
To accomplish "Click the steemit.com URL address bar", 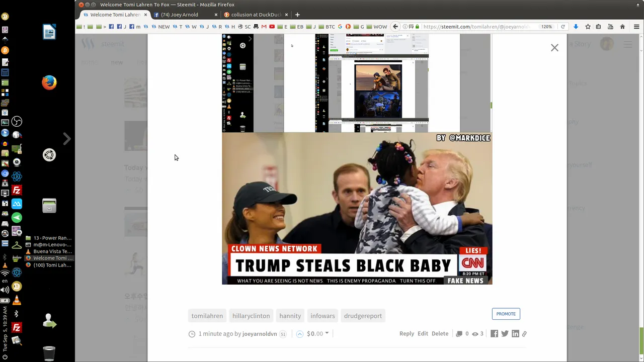I will pyautogui.click(x=475, y=27).
